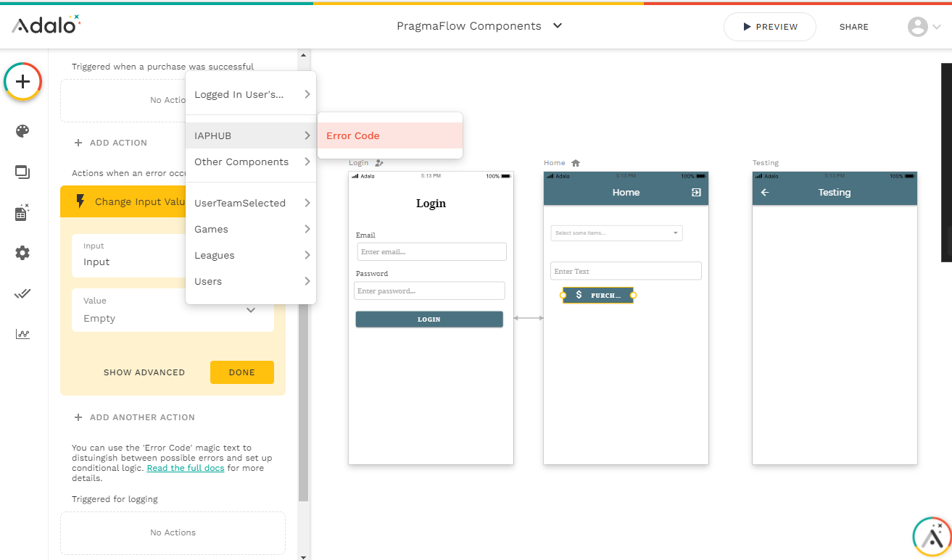
Task: Click the Enter password input field
Action: 429,291
